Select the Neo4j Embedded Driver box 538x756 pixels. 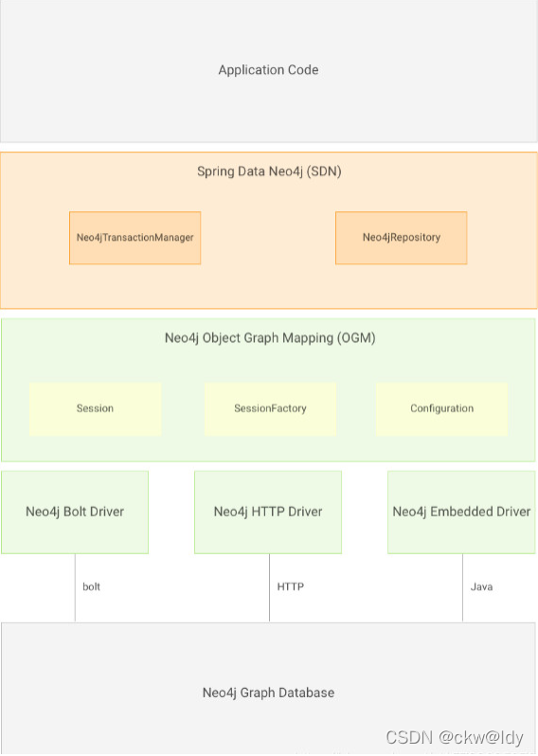[461, 512]
